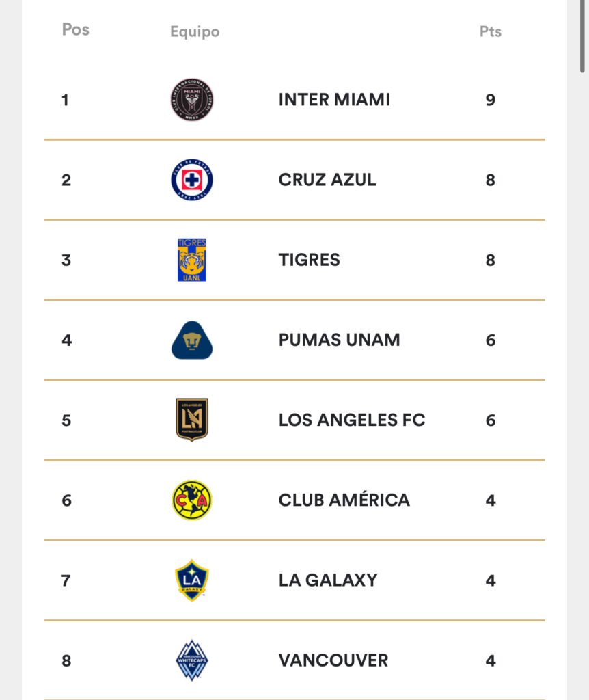
Task: Click the CLUB AMÉRICA team name
Action: point(344,499)
